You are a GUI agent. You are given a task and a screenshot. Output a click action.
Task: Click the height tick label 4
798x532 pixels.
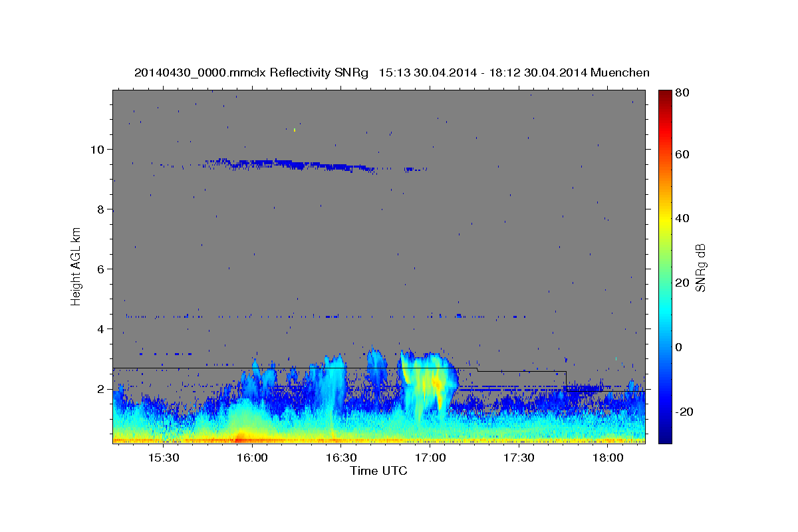[x=101, y=329]
